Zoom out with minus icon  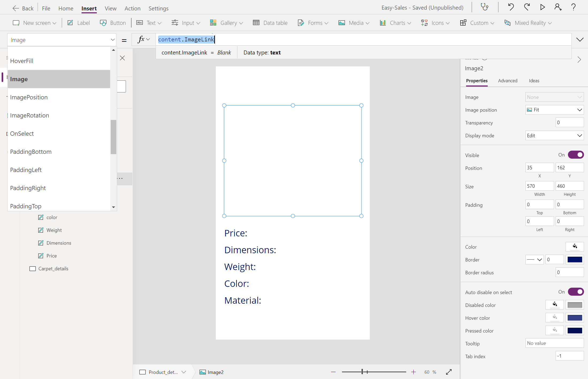333,372
